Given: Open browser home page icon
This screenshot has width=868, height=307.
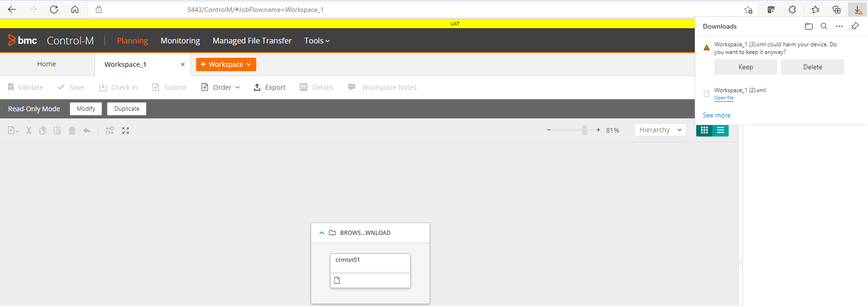Looking at the screenshot, I should 75,10.
